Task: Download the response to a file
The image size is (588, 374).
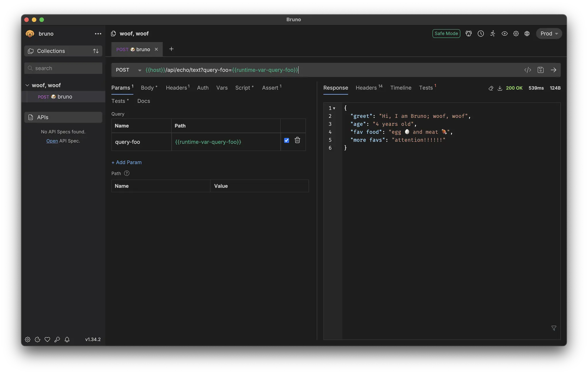Action: 500,88
